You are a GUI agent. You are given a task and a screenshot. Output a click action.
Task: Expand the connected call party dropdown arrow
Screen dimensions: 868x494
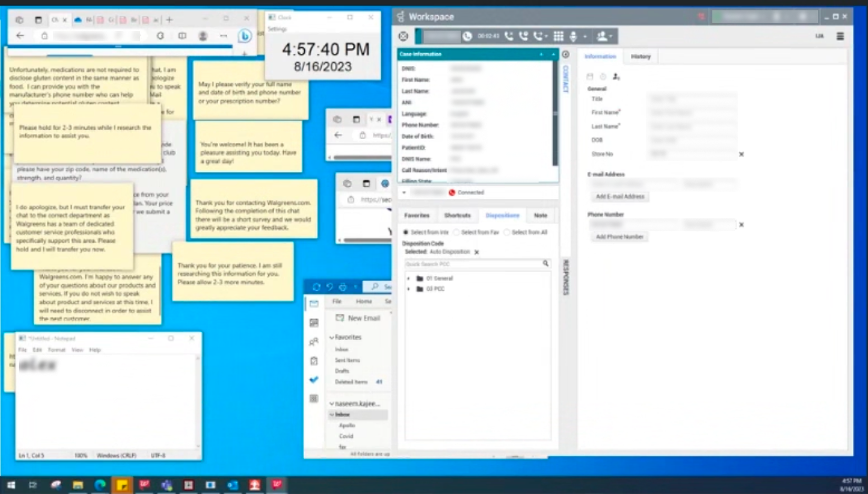(404, 193)
